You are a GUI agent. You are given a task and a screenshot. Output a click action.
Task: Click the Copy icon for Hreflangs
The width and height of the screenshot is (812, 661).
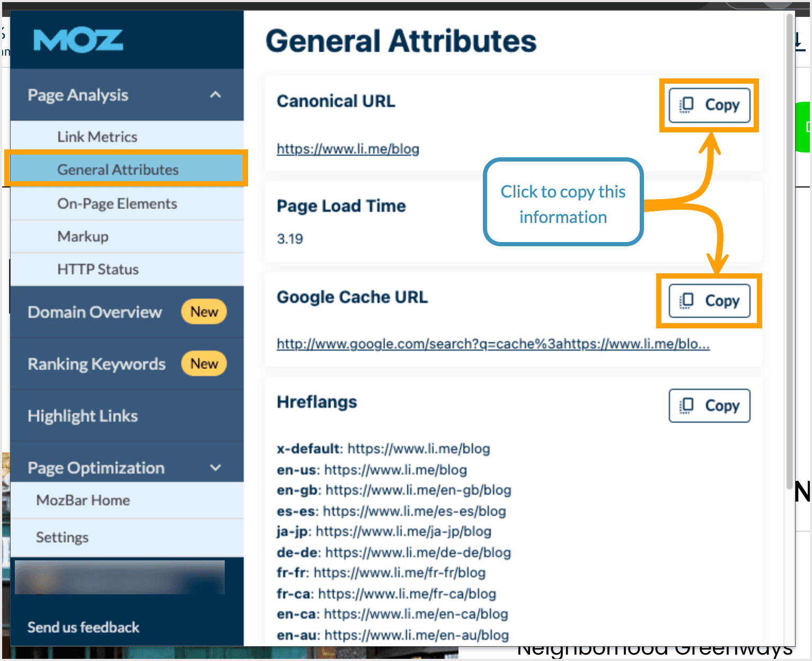click(x=709, y=405)
